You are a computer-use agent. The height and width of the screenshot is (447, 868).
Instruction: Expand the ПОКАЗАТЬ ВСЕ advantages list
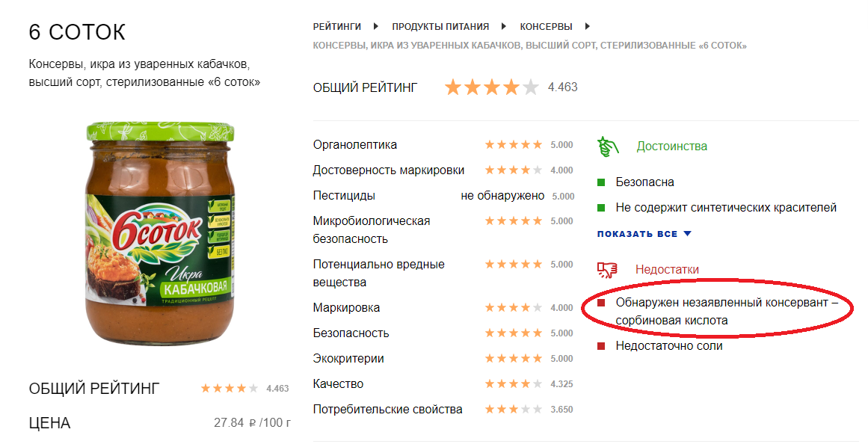point(637,234)
